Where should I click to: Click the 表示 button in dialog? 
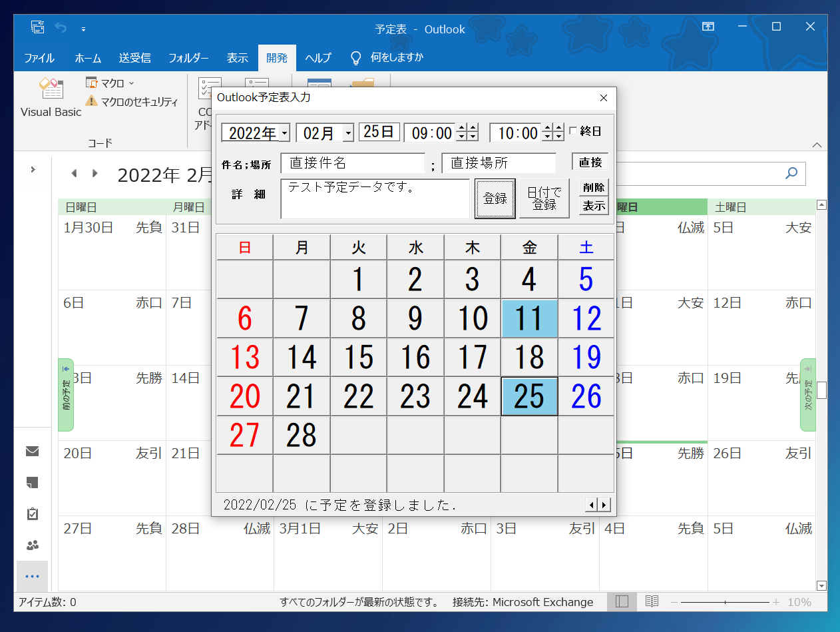[594, 206]
